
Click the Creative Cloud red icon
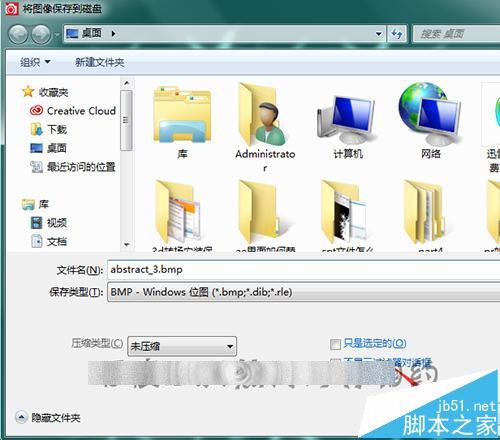[x=36, y=111]
